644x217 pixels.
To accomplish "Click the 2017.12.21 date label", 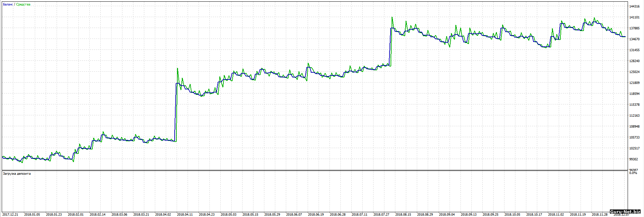I will click(x=10, y=215).
